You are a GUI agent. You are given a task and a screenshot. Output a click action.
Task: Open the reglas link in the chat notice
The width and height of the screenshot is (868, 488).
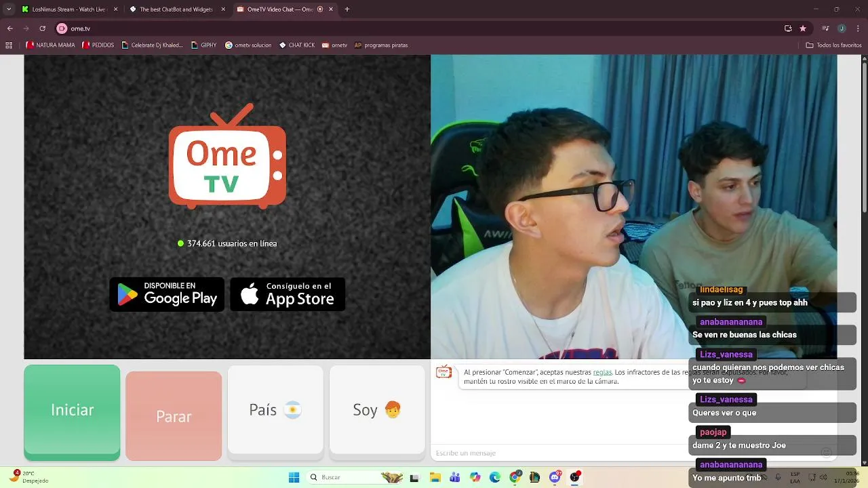602,372
